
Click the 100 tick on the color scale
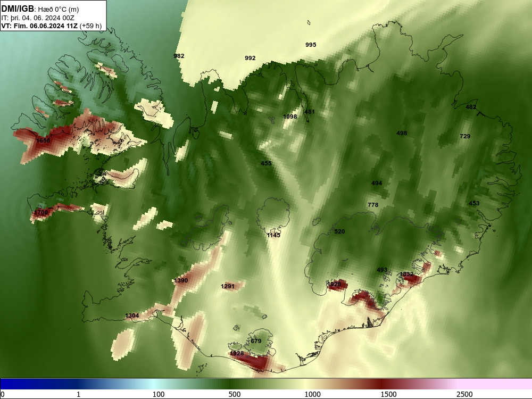(159, 394)
